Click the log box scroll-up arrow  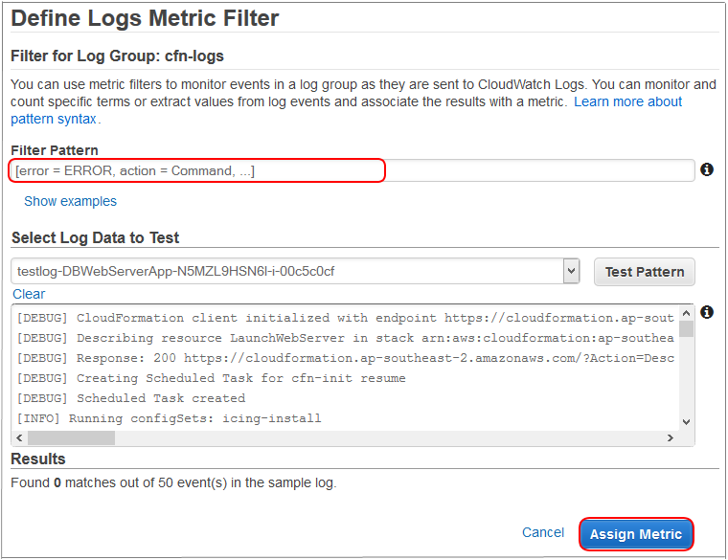pos(686,314)
